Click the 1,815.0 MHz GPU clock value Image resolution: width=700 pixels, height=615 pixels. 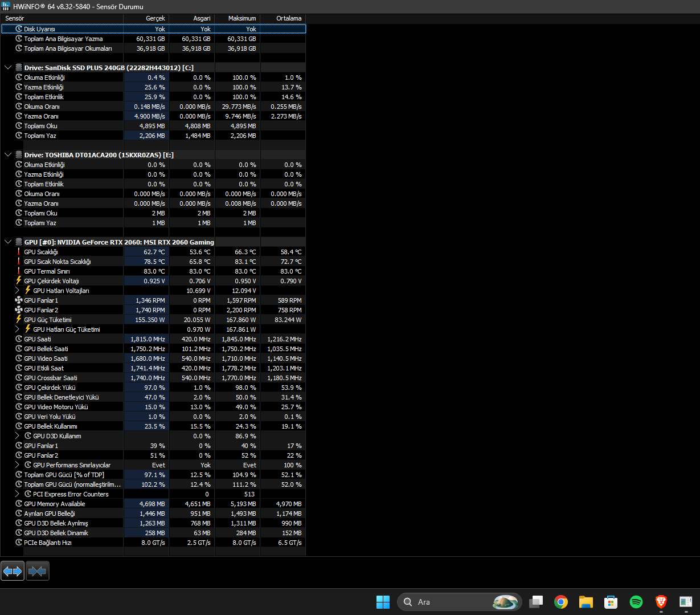coord(148,339)
